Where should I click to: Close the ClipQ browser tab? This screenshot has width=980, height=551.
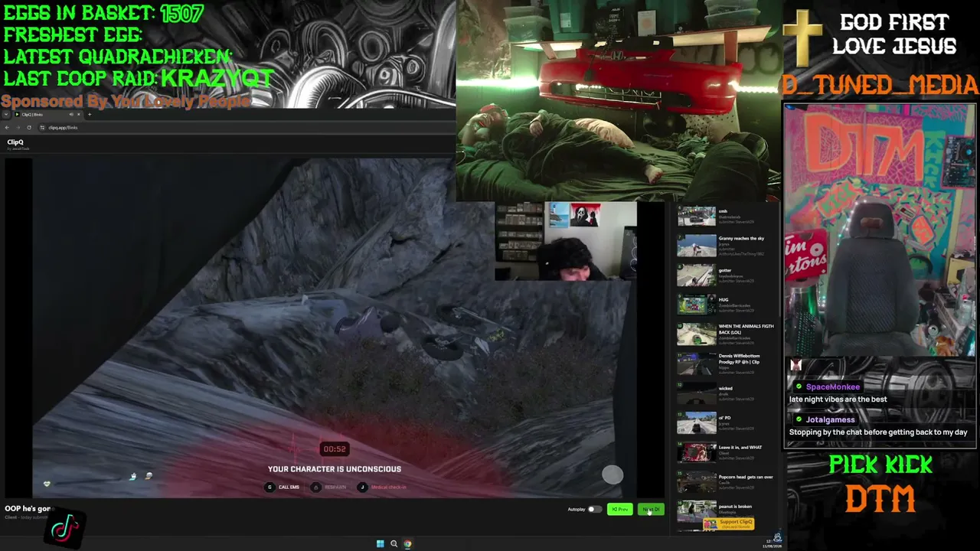click(80, 115)
